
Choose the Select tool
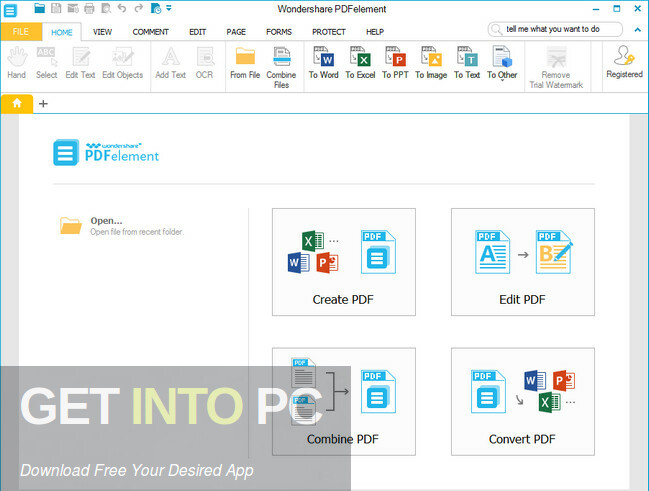tap(46, 63)
